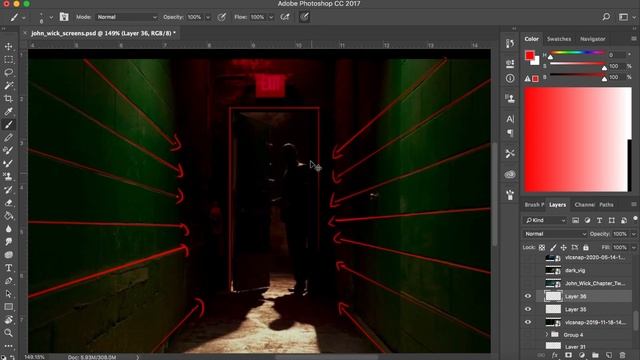Open layer Opacity dropdown arrow
This screenshot has width=640, height=360.
point(634,234)
